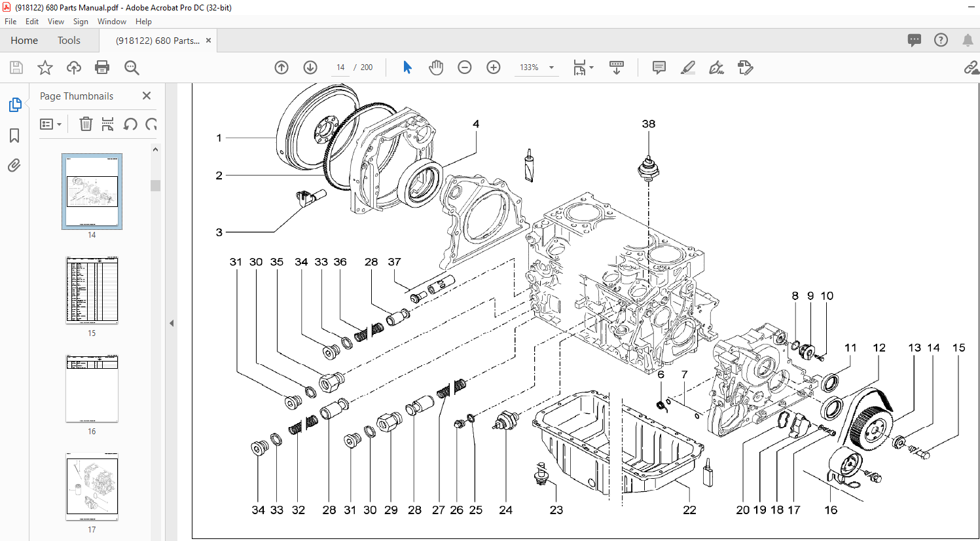Click the page number input field

tap(340, 67)
